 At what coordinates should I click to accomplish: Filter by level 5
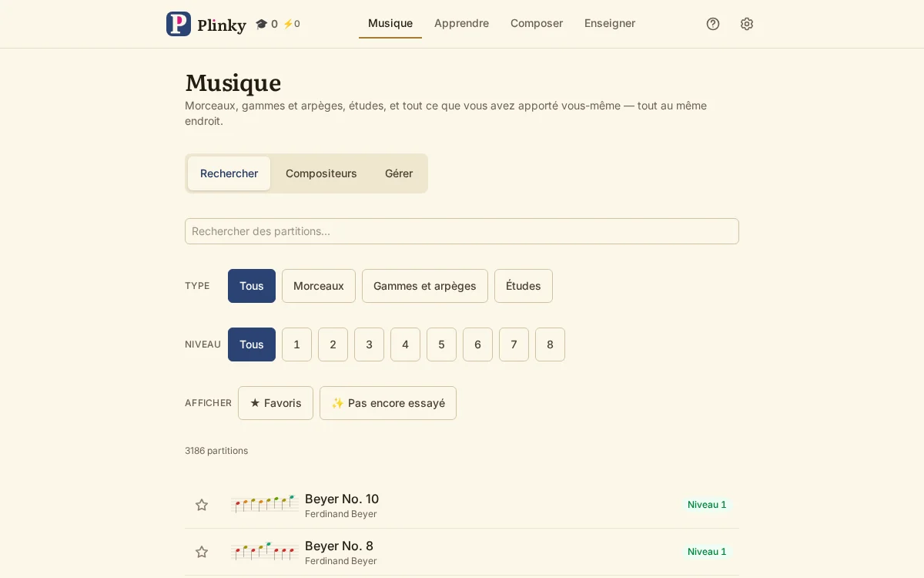click(441, 344)
